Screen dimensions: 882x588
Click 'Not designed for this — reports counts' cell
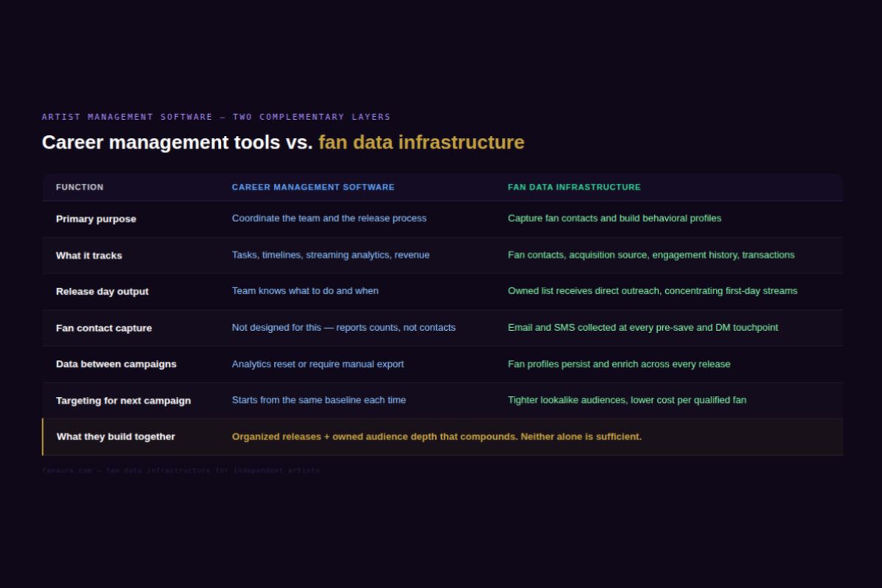[344, 328]
